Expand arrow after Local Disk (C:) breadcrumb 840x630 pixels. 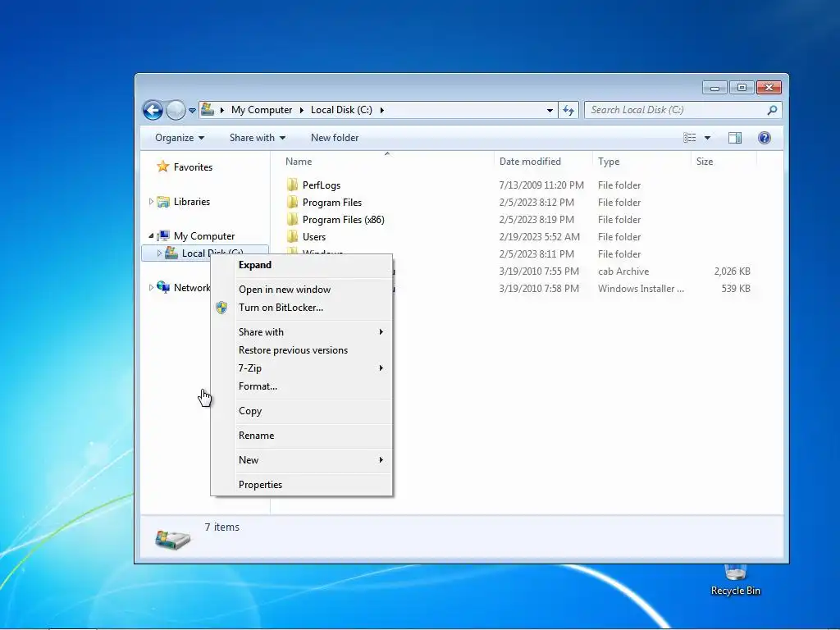382,110
